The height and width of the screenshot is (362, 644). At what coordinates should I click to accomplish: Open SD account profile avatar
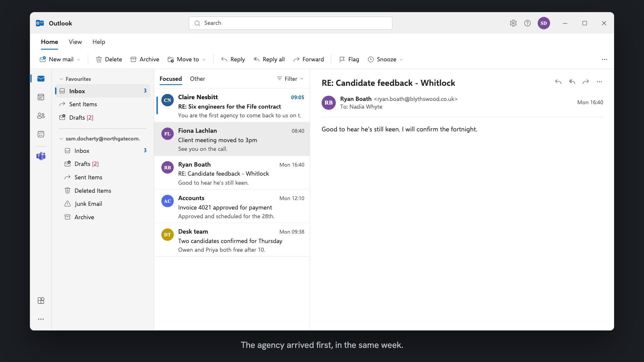(544, 23)
